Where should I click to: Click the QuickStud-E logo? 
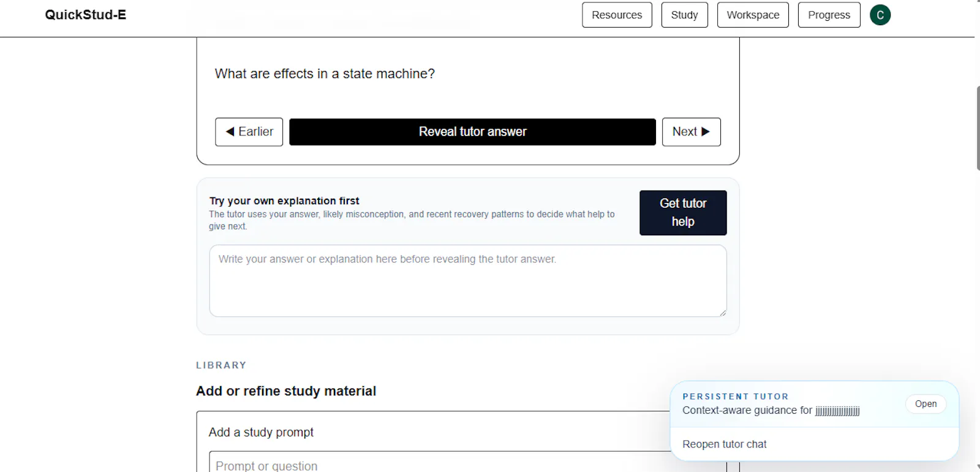(86, 15)
